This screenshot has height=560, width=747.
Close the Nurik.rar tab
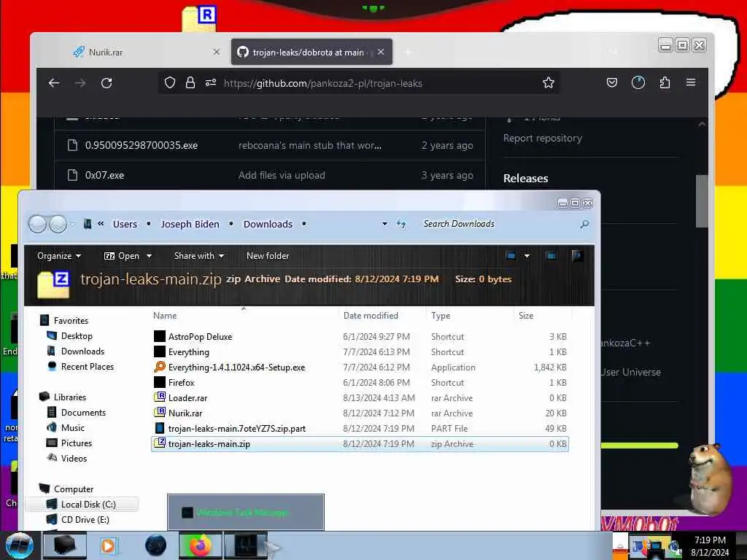(x=217, y=52)
